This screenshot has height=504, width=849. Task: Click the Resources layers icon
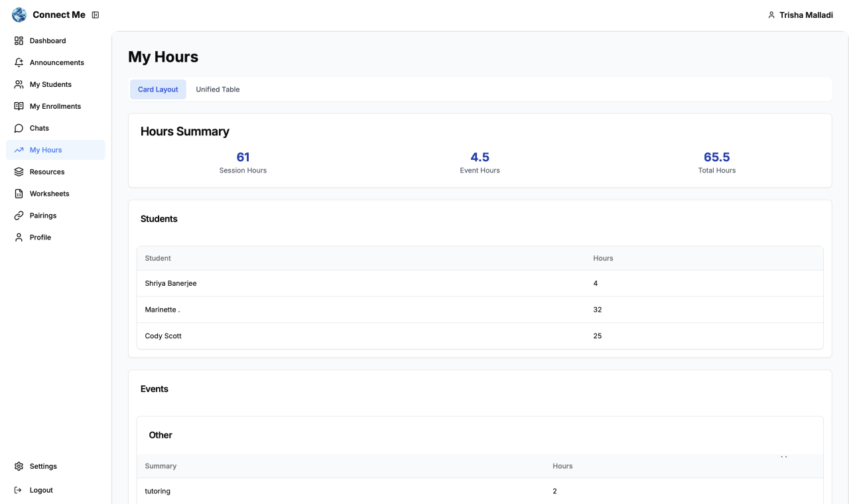(19, 172)
